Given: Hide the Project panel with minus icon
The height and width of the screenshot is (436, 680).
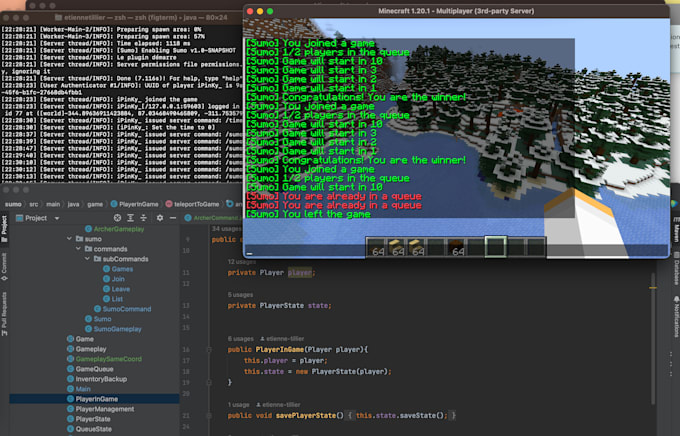Looking at the screenshot, I should pos(171,217).
